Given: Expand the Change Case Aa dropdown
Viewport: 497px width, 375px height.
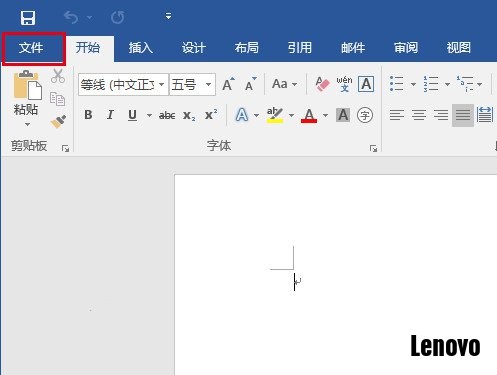Looking at the screenshot, I should (284, 84).
